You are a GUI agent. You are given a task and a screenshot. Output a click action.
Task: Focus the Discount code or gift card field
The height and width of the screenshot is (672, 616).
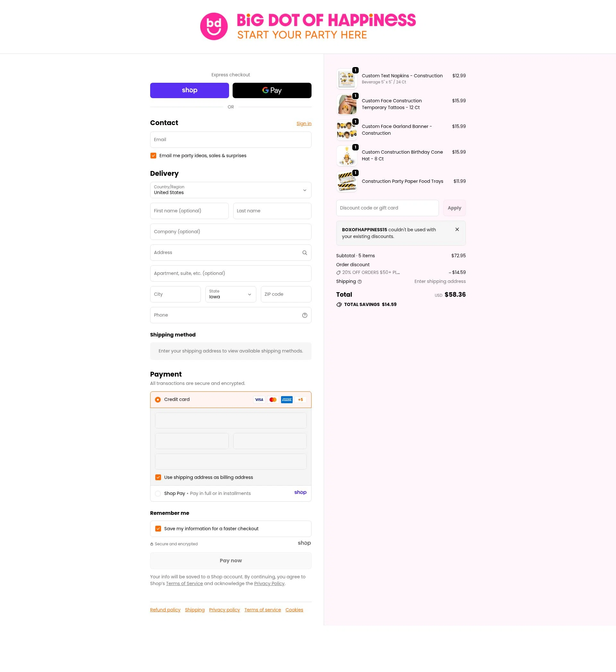click(x=387, y=208)
